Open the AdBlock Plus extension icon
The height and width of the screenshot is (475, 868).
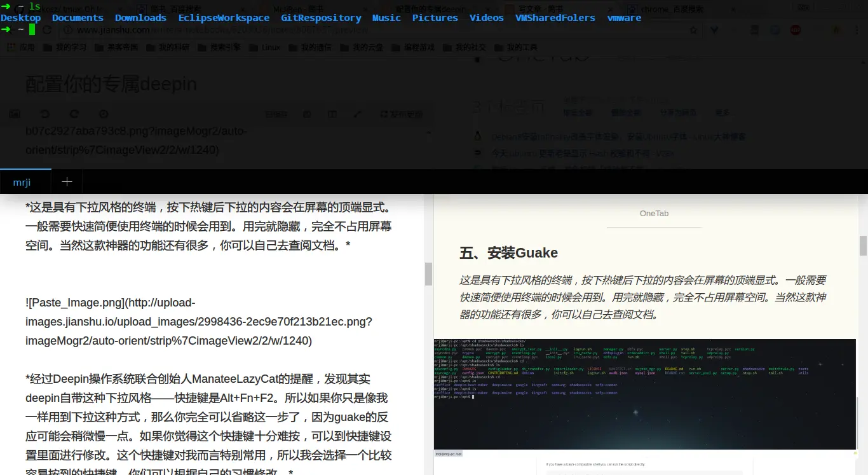795,30
